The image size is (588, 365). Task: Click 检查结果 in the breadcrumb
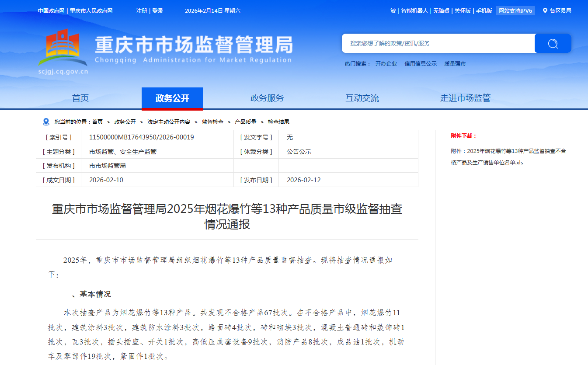pos(279,122)
